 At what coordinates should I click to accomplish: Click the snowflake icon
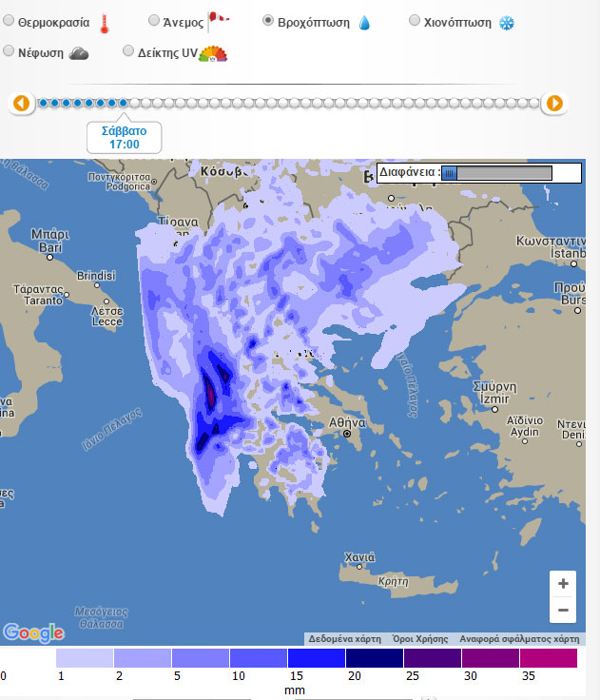click(x=507, y=22)
